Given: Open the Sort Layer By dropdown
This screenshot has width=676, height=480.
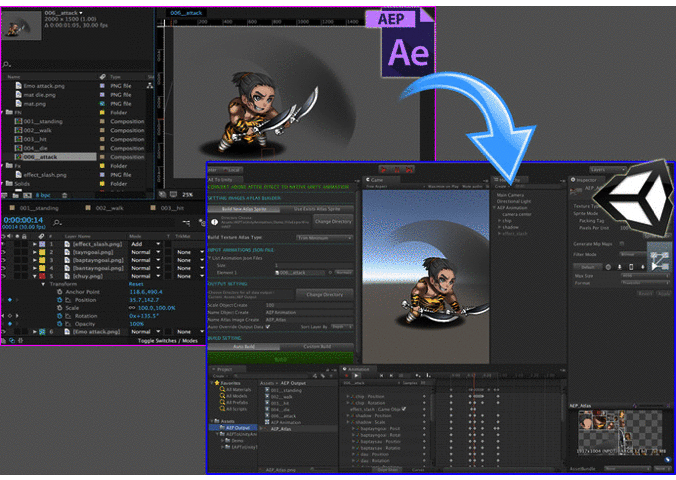Looking at the screenshot, I should pos(342,327).
